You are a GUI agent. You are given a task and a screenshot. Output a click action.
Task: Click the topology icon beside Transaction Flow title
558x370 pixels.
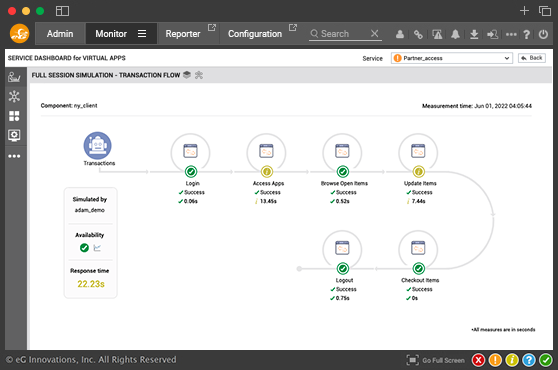[x=199, y=75]
